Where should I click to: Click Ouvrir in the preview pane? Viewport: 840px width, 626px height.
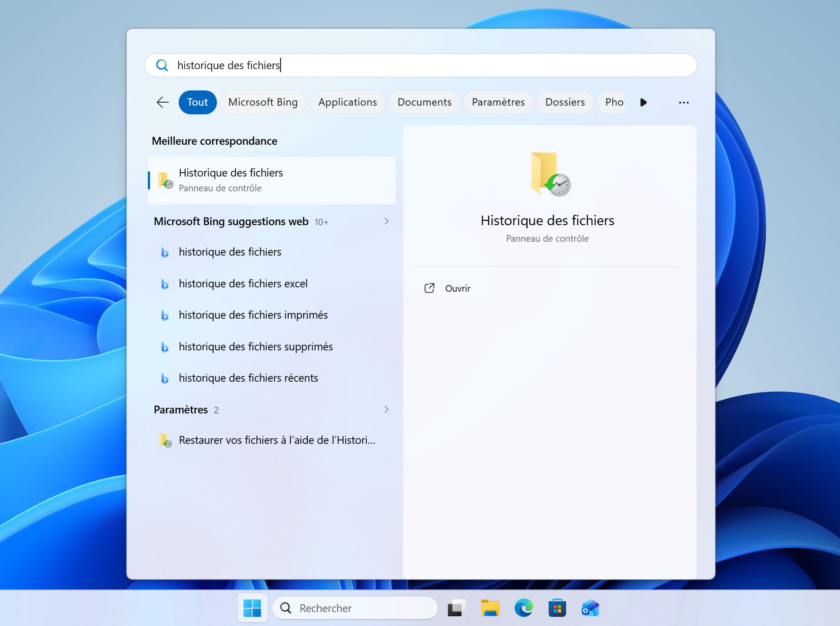point(458,289)
